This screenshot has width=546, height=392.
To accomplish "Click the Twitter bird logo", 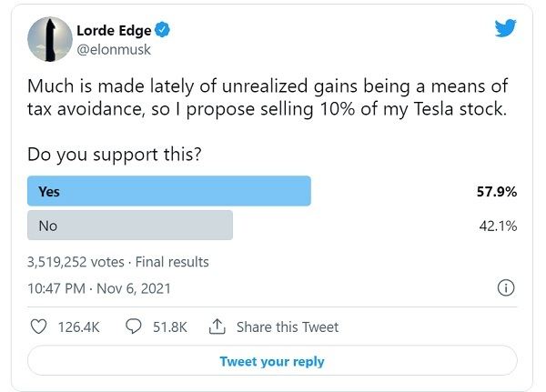I will [x=505, y=28].
